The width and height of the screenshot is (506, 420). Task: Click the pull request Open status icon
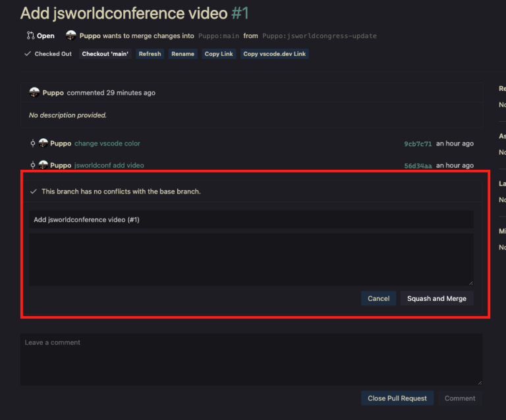[30, 36]
